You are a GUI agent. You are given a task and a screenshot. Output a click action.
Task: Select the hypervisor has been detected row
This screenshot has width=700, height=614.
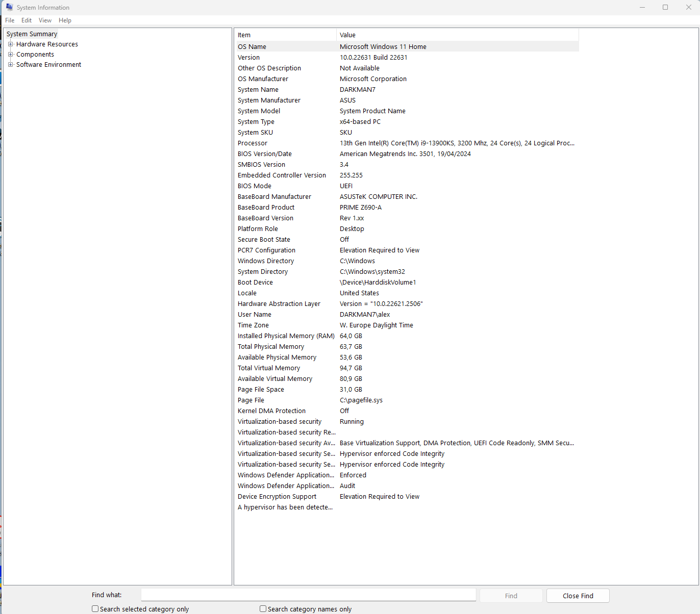[407, 507]
